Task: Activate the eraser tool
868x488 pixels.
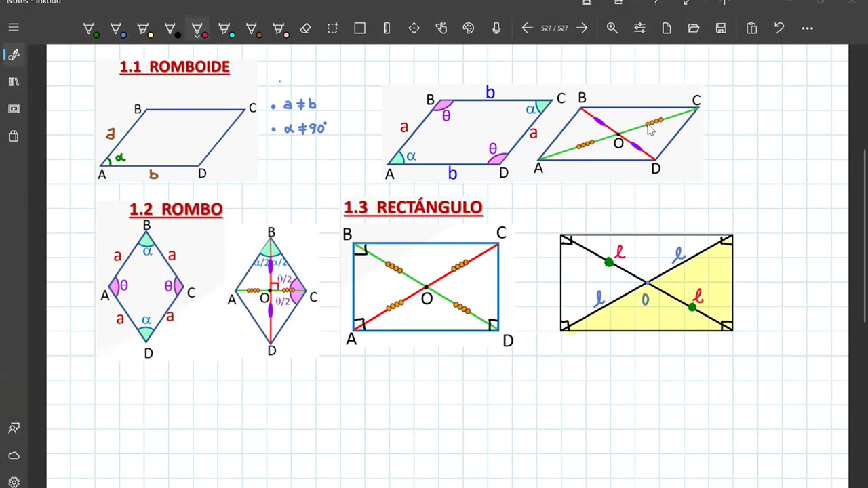Action: 305,28
